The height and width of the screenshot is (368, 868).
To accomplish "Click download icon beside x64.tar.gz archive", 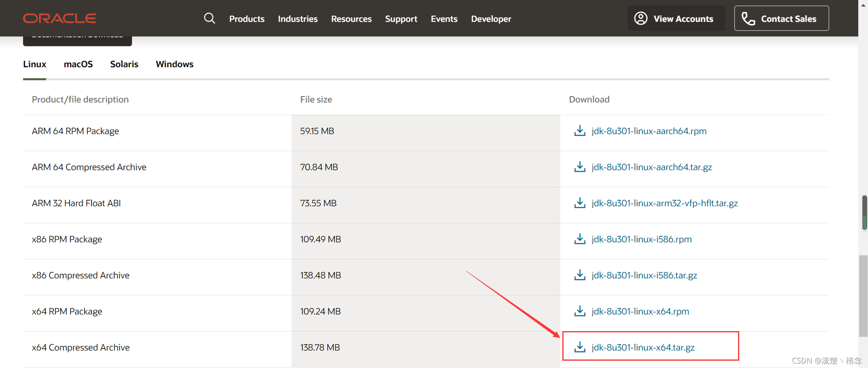I will coord(580,347).
